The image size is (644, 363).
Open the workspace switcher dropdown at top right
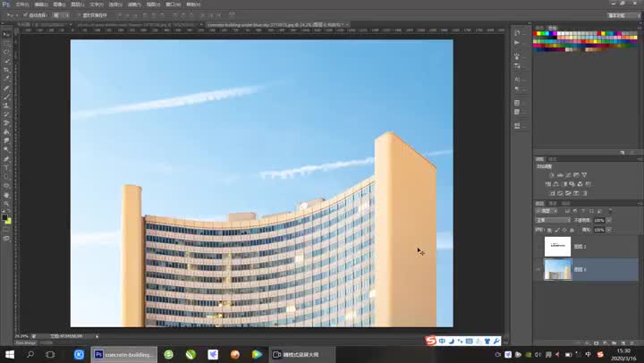pyautogui.click(x=616, y=15)
